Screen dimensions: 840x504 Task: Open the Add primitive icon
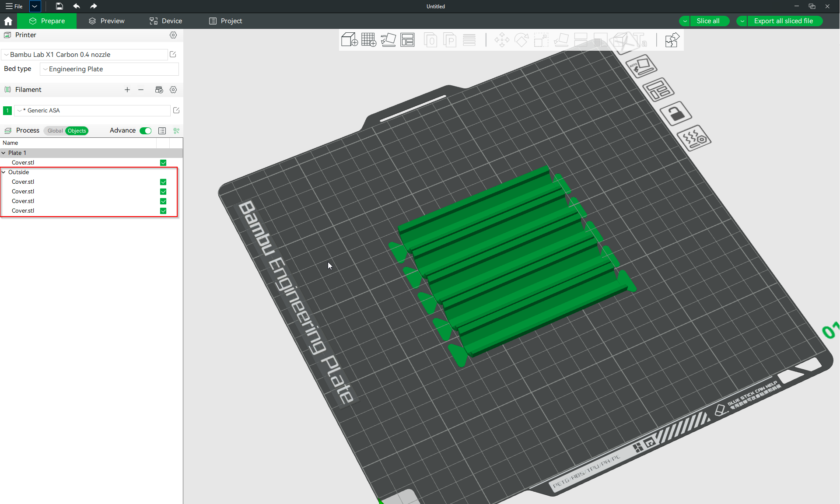[x=349, y=40]
